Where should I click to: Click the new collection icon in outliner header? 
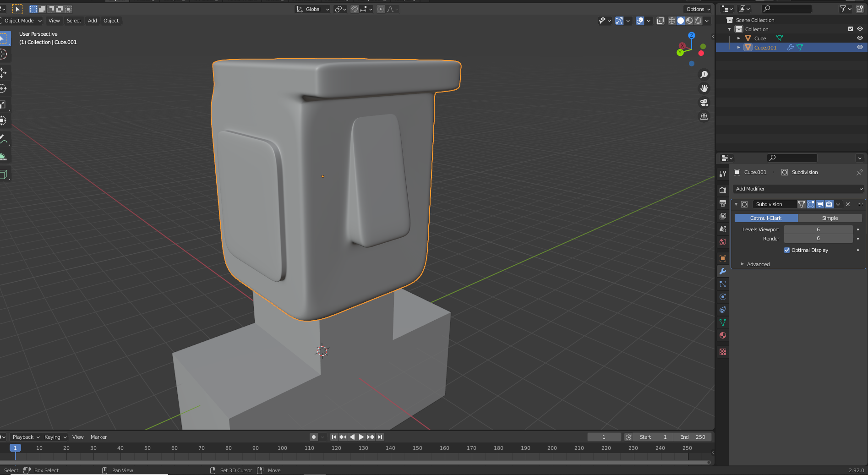[859, 9]
